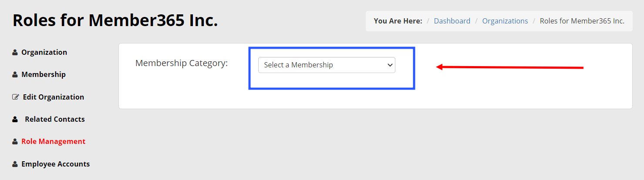Viewport: 644px width, 180px height.
Task: Go to the Membership sidebar section
Action: (44, 75)
